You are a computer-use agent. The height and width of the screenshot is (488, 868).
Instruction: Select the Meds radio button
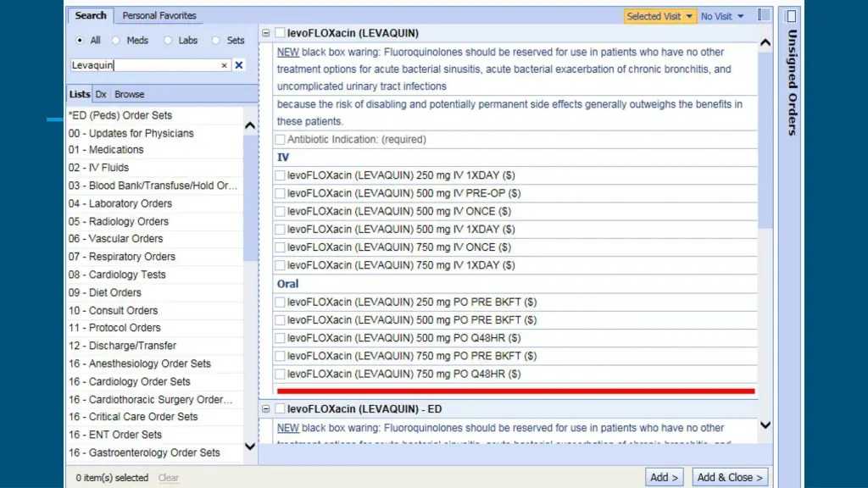pos(115,41)
